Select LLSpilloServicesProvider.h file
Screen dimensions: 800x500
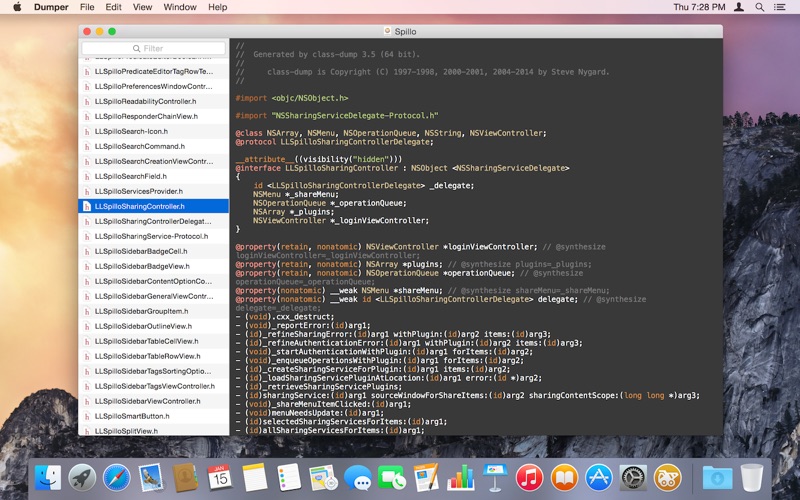139,191
